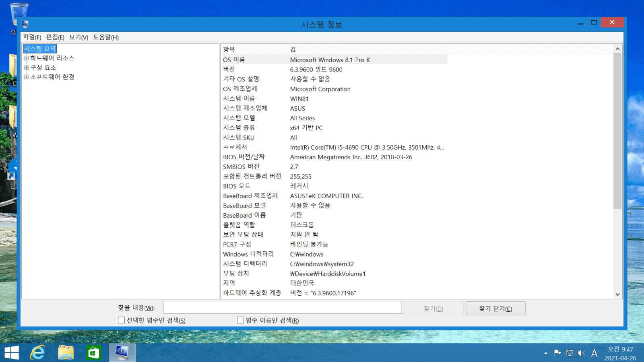Image resolution: width=644 pixels, height=362 pixels.
Task: Expand the 소프트웨어 환경 tree node
Action: [26, 77]
